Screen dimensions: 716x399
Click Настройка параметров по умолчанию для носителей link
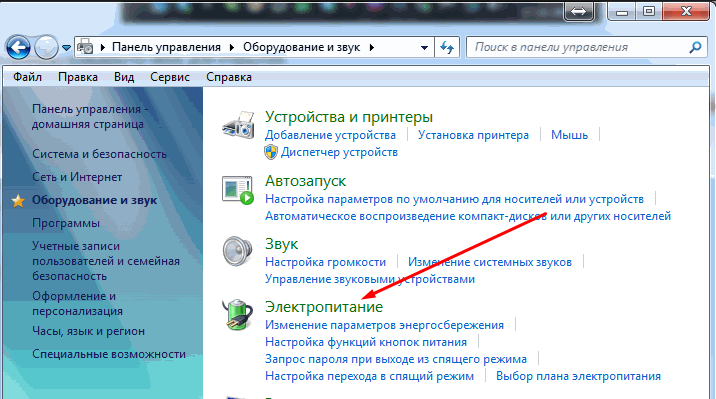pyautogui.click(x=454, y=199)
